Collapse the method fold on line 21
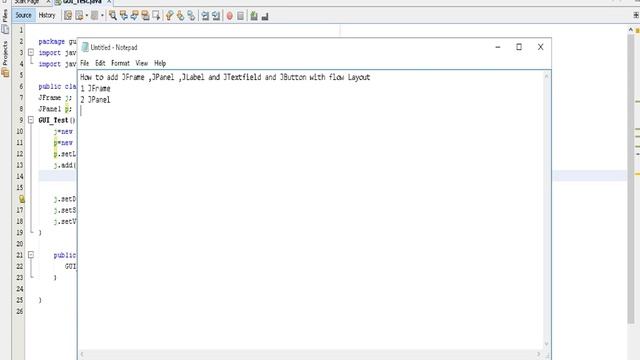640x360 pixels. pyautogui.click(x=31, y=255)
